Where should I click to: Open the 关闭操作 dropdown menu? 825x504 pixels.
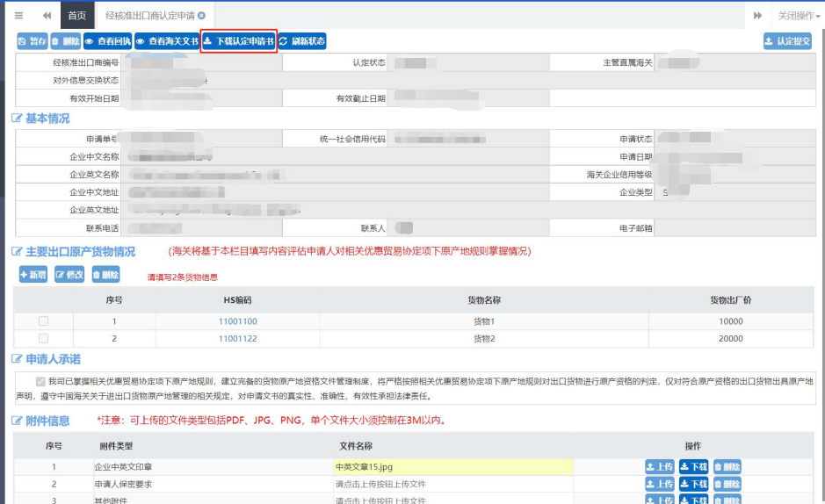(796, 16)
